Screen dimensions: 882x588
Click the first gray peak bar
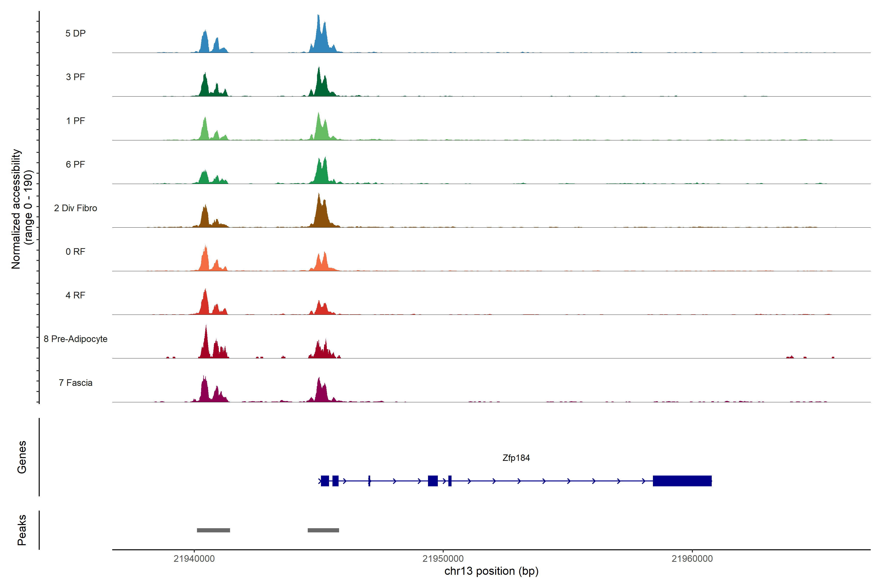(213, 530)
